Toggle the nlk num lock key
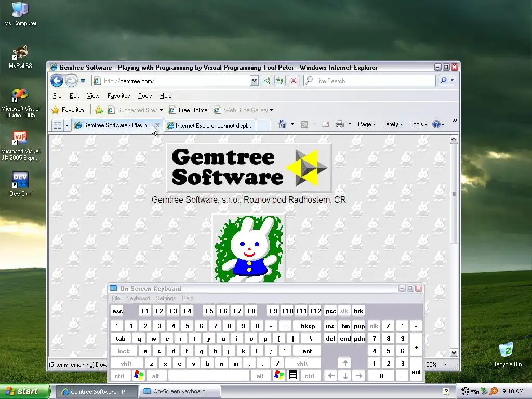This screenshot has height=399, width=532. click(374, 326)
